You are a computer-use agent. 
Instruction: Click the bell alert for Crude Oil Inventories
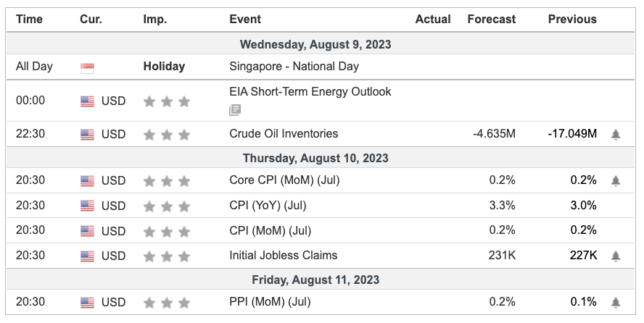coord(616,134)
